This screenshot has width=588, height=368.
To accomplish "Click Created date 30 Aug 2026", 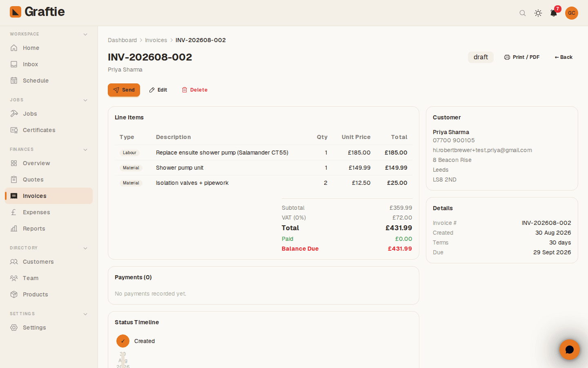I will coord(553,233).
